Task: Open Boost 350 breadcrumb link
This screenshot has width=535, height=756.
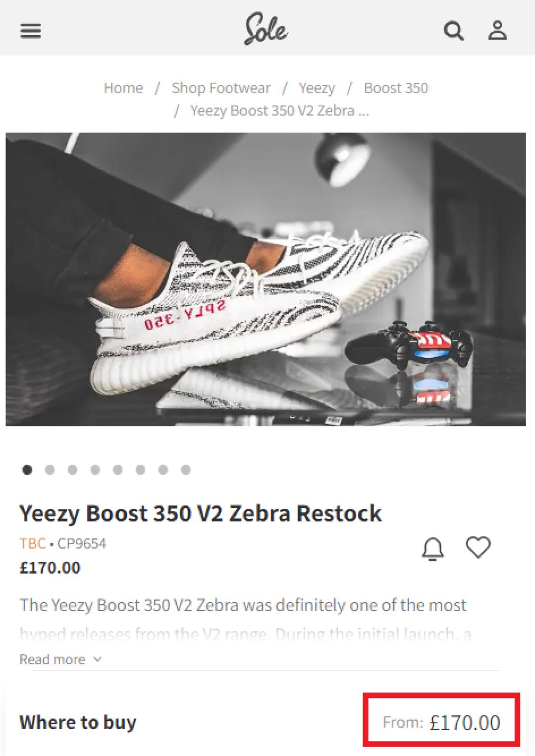Action: [x=396, y=88]
